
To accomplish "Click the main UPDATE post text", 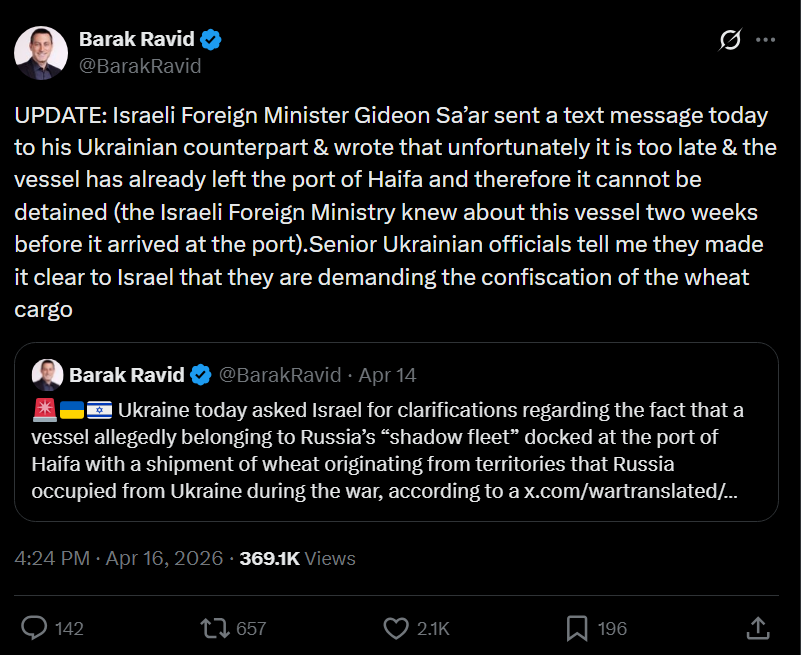I will point(390,212).
